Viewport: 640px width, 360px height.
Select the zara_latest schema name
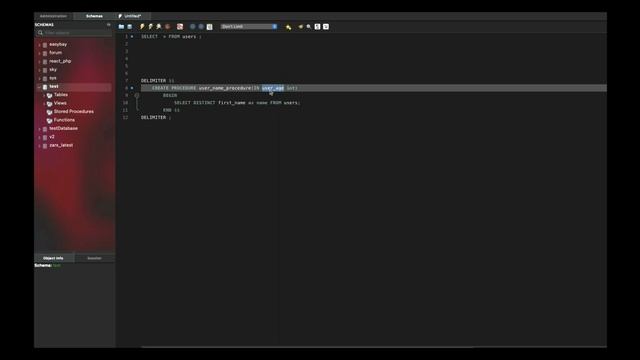pos(61,145)
